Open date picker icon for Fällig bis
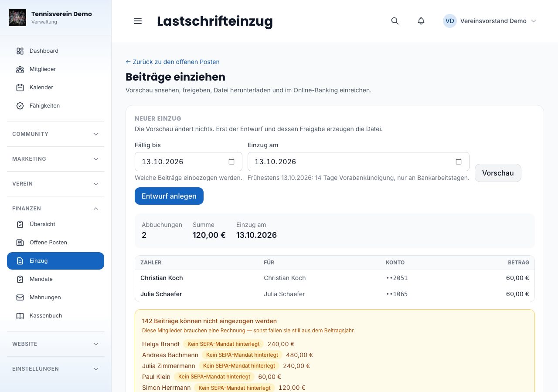 (x=231, y=162)
